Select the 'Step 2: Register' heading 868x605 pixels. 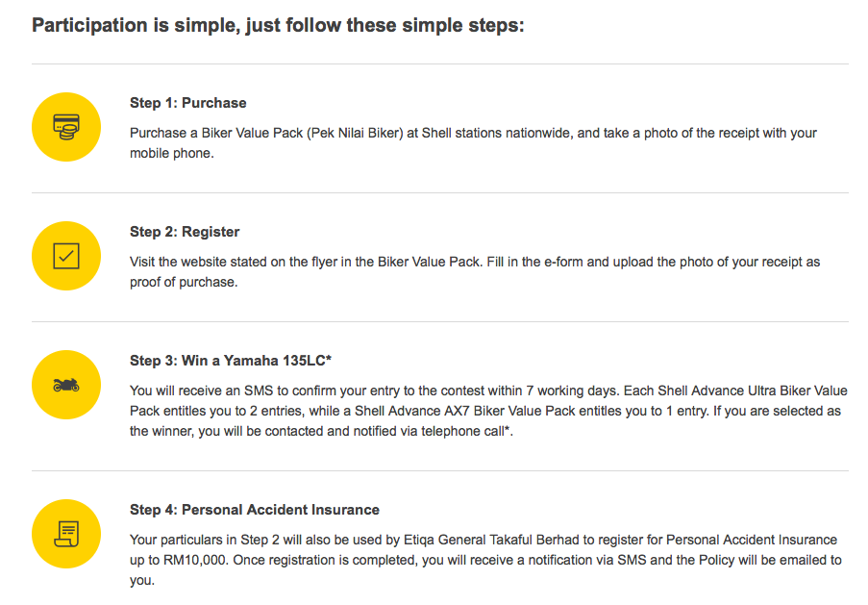[x=185, y=232]
